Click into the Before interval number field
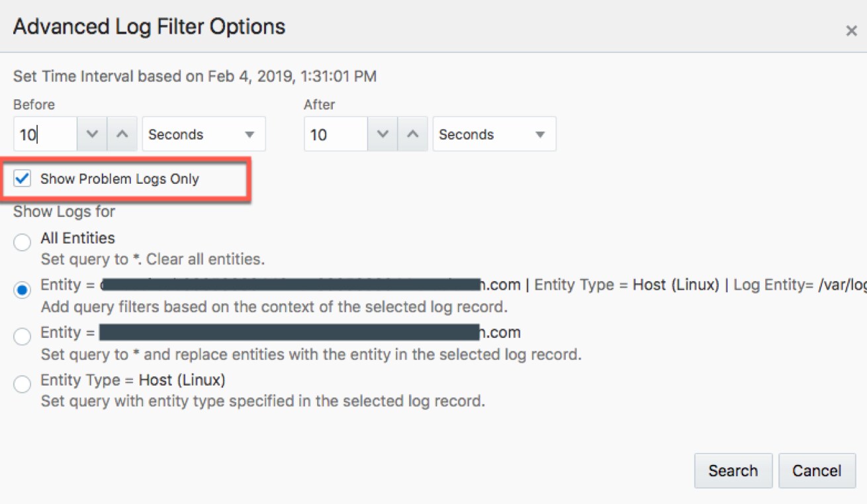The width and height of the screenshot is (867, 504). tap(45, 134)
